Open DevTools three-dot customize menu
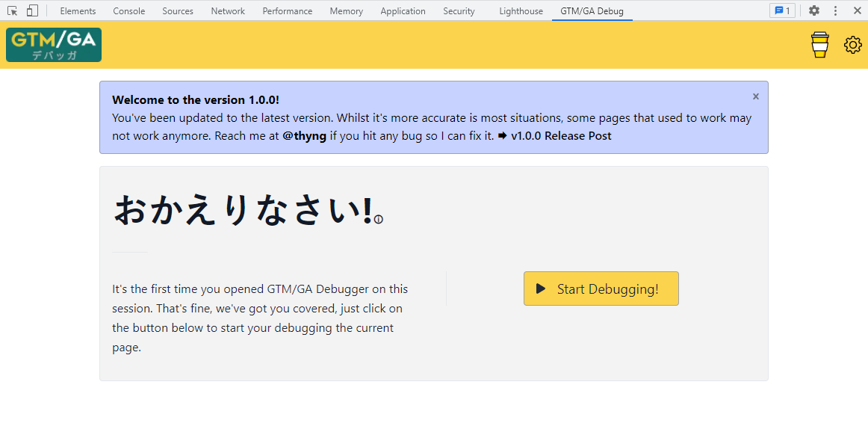This screenshot has height=435, width=868. click(x=835, y=11)
